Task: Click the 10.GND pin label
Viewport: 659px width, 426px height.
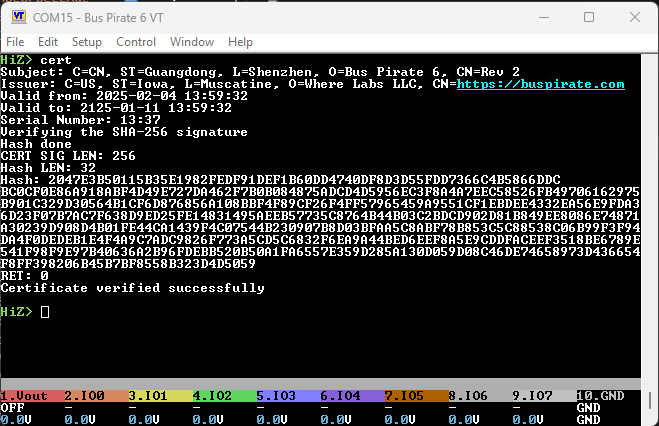Action: click(600, 396)
